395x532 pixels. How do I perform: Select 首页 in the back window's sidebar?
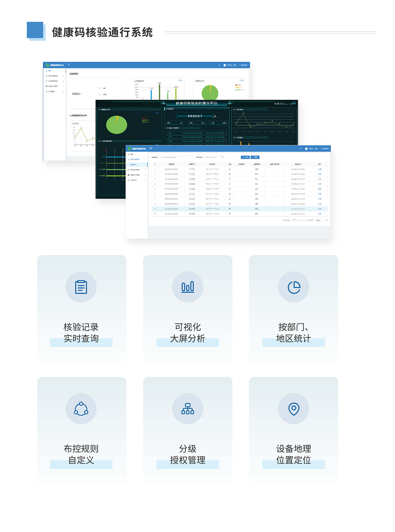[50, 71]
